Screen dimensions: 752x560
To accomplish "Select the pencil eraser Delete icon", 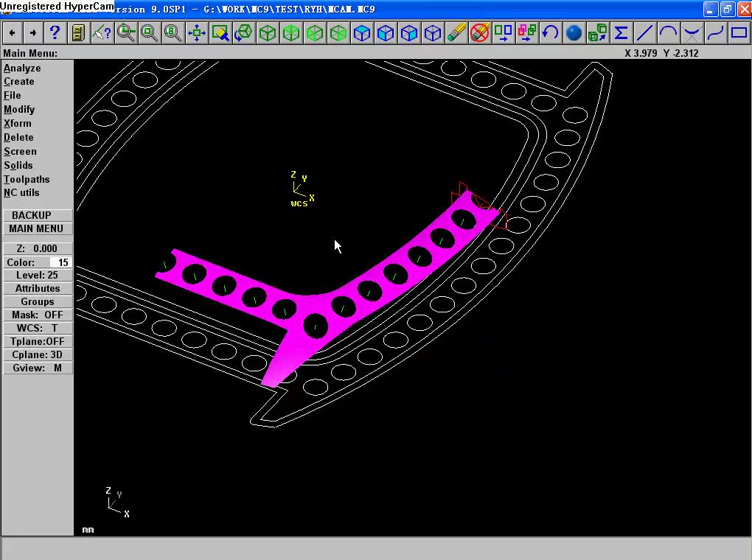I will [x=456, y=33].
